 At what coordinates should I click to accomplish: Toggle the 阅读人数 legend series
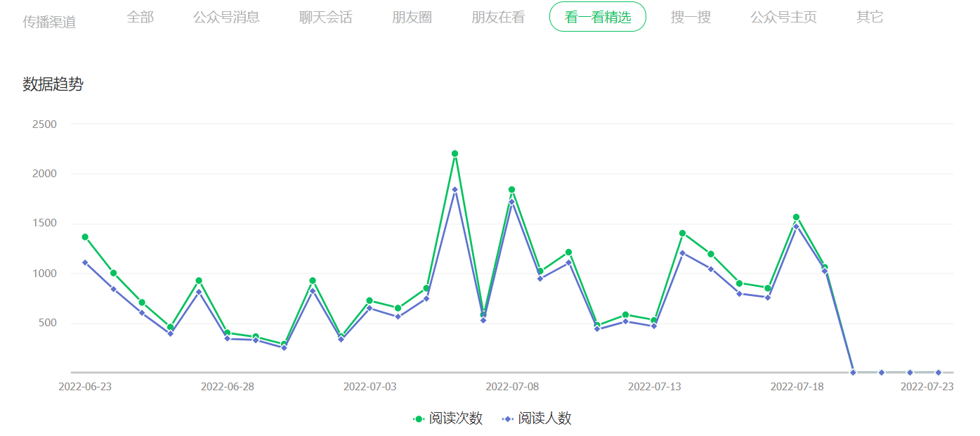click(537, 418)
